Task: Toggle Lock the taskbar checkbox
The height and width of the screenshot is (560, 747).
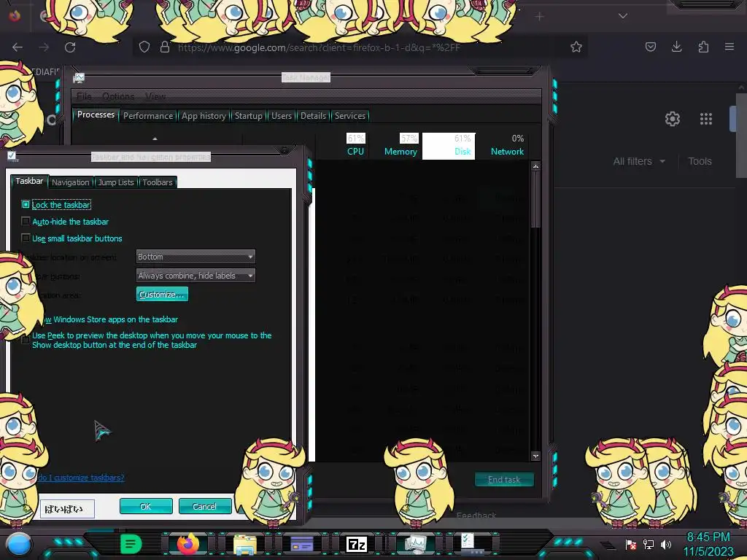Action: 26,205
